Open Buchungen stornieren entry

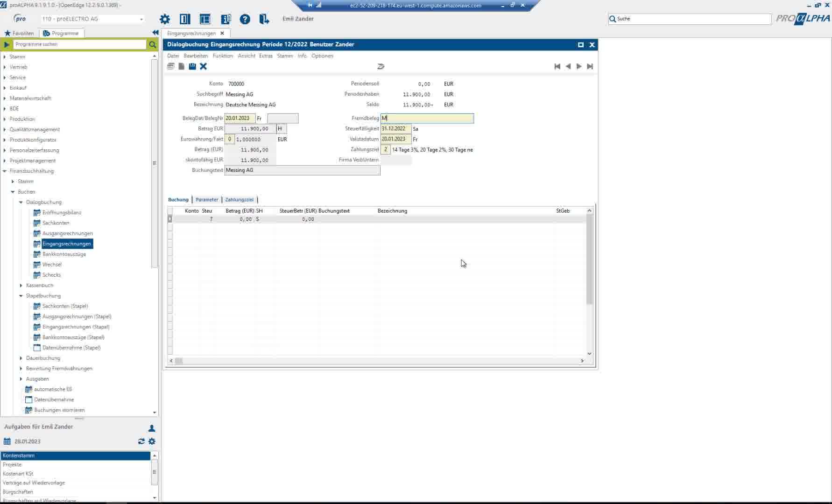(59, 410)
